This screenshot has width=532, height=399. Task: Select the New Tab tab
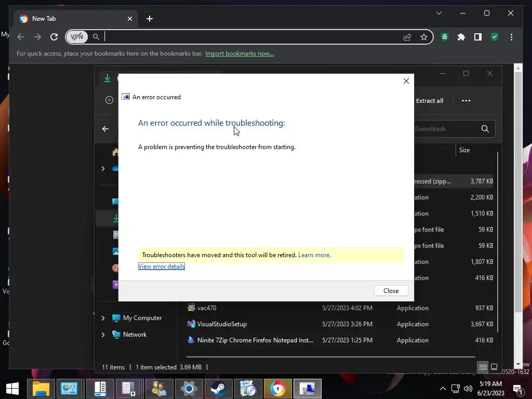pos(76,19)
